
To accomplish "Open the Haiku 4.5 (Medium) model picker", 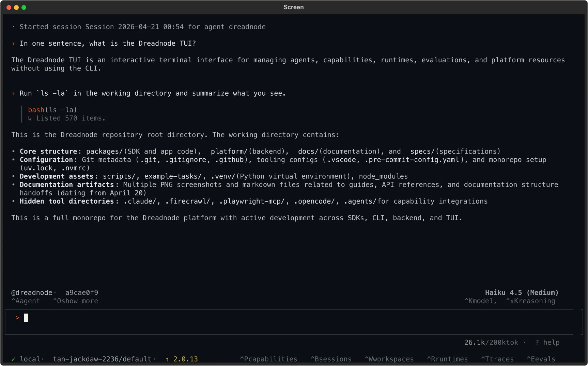I will 521,292.
